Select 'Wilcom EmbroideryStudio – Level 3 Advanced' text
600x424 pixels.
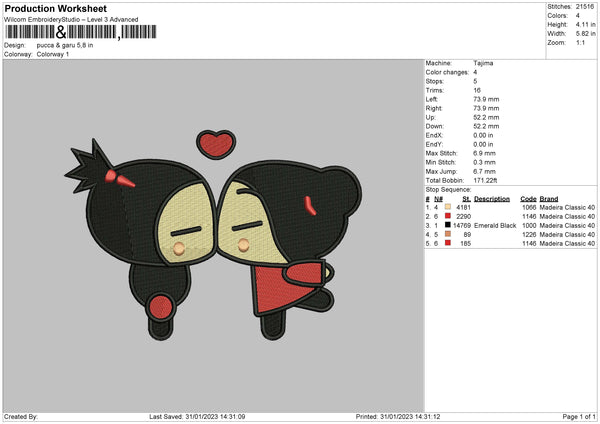tap(71, 20)
